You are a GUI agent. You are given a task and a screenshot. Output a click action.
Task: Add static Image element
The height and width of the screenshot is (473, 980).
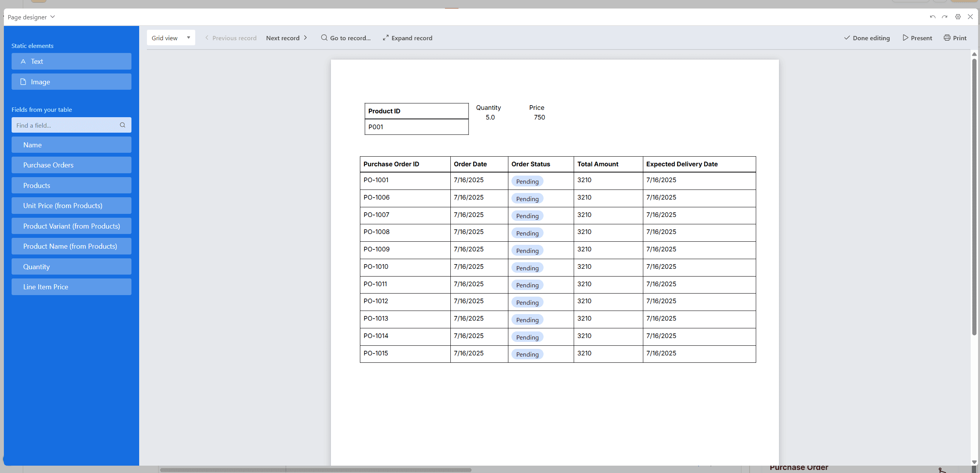point(72,82)
